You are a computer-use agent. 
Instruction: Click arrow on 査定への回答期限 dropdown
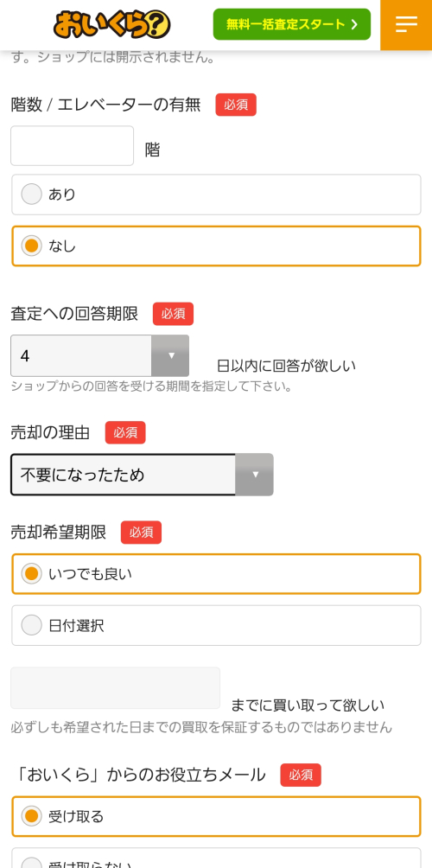(170, 356)
